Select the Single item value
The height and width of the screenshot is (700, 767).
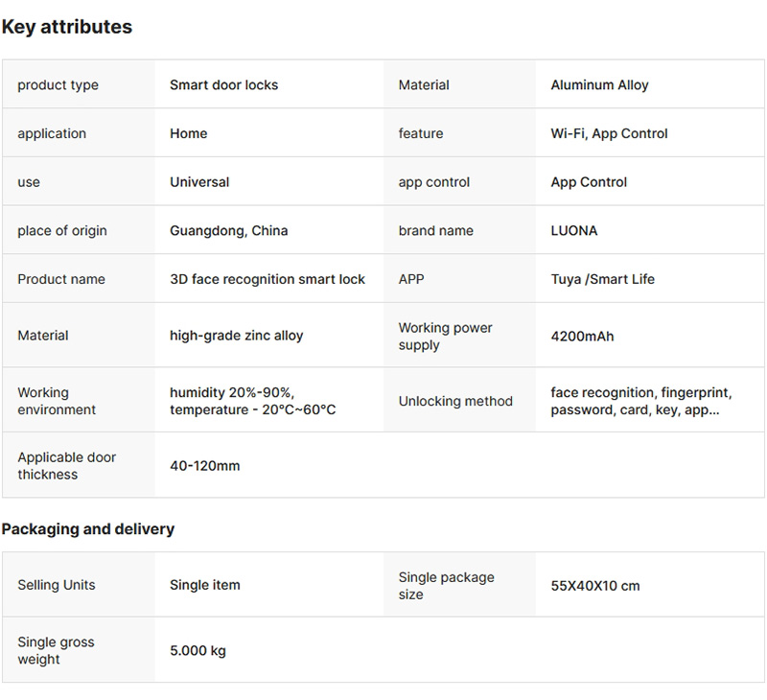pos(204,585)
